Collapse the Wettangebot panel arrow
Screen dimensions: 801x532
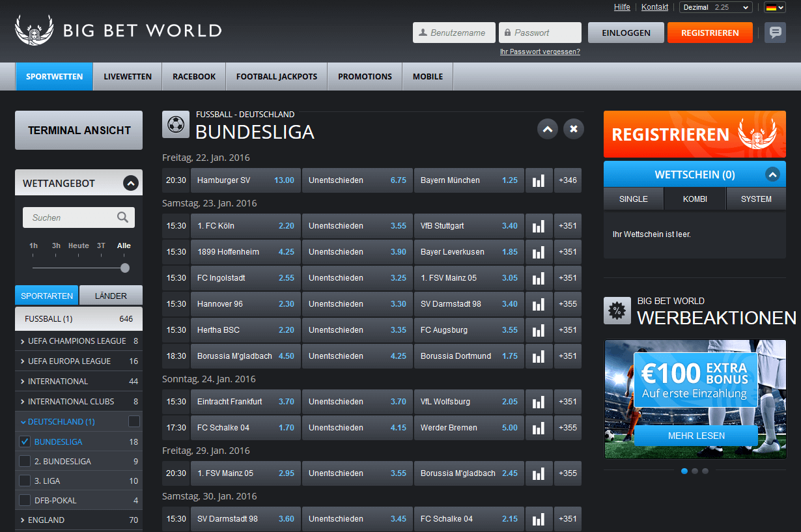pos(131,184)
